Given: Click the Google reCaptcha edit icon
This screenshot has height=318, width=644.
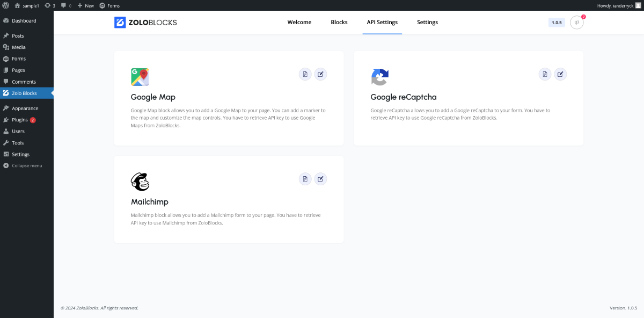Looking at the screenshot, I should (x=560, y=74).
